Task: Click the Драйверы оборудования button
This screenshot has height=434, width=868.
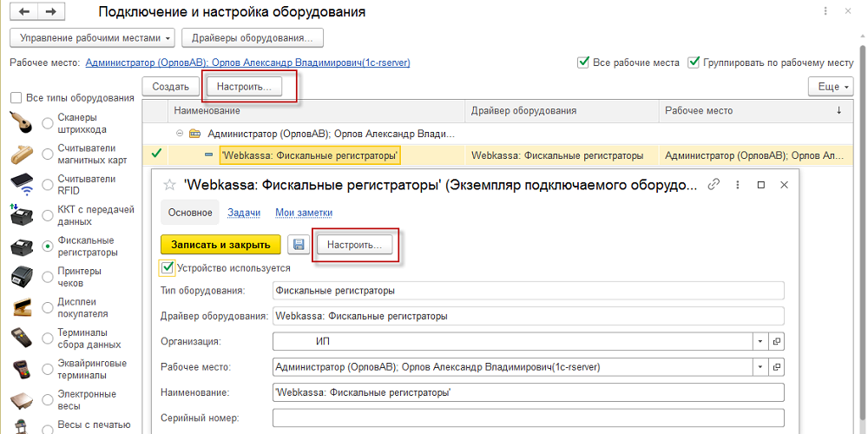Action: tap(253, 38)
